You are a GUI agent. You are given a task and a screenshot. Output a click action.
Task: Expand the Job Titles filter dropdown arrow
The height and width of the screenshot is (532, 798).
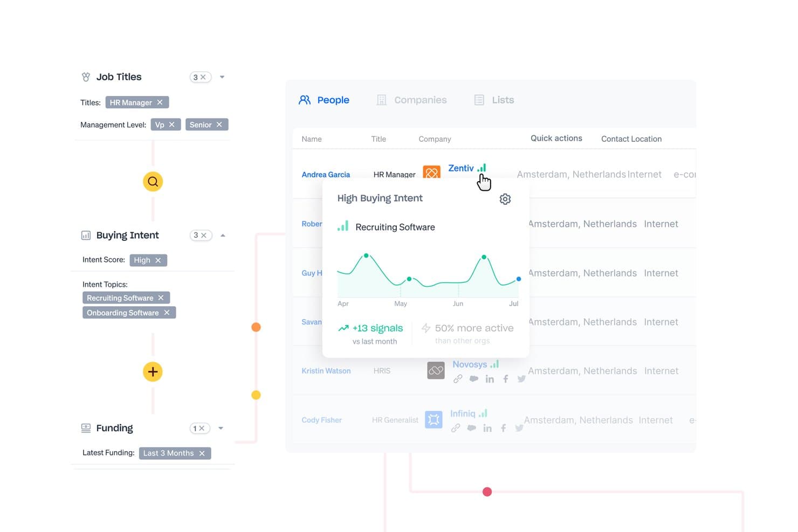[222, 77]
